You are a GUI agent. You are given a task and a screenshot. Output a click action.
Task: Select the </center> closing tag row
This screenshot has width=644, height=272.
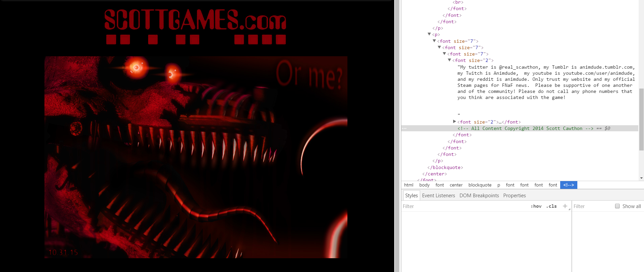pyautogui.click(x=435, y=174)
